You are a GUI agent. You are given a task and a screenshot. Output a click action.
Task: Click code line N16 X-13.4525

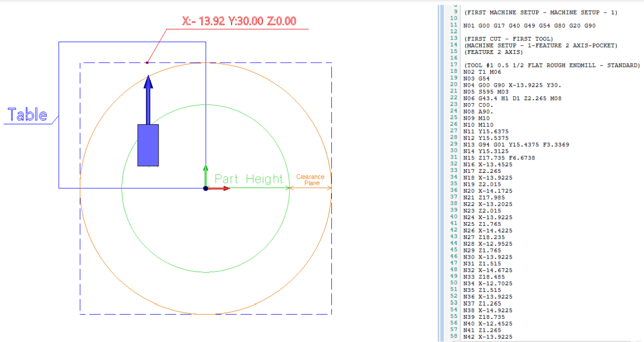pos(488,165)
